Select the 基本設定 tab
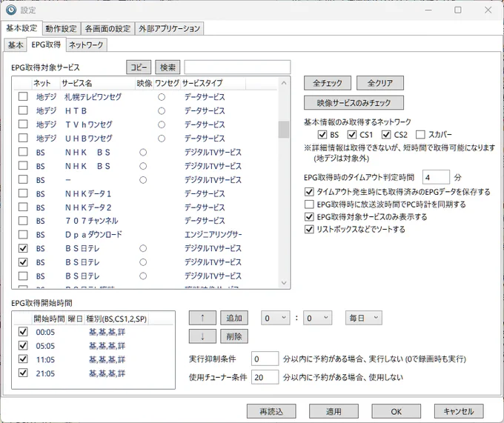This screenshot has height=423, width=504. pyautogui.click(x=21, y=28)
